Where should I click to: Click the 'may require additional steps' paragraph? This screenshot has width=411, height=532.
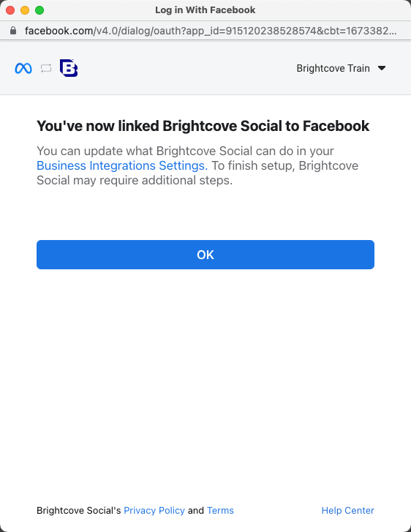153,180
